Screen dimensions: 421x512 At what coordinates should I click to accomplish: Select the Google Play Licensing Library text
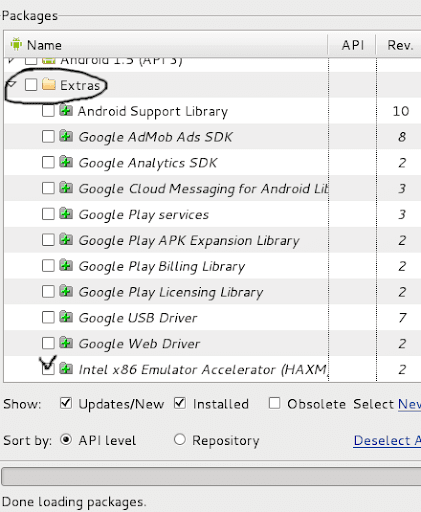pyautogui.click(x=171, y=292)
